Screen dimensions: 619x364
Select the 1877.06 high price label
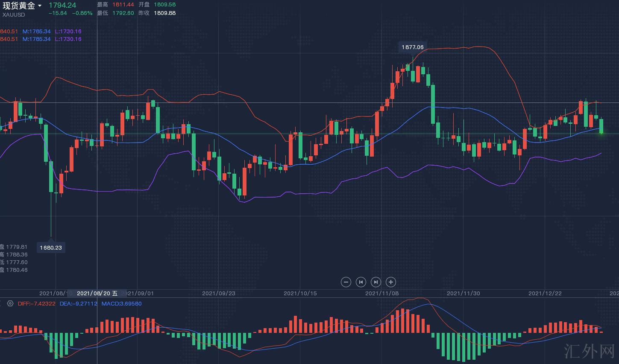click(412, 47)
